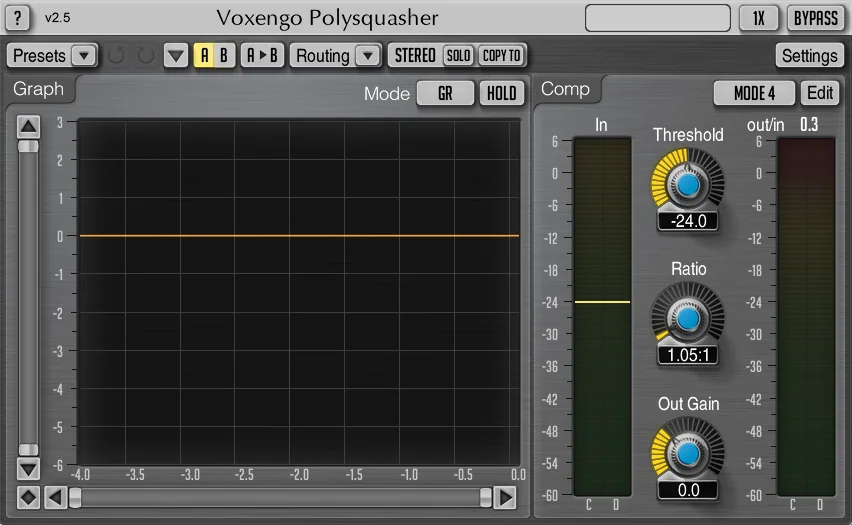This screenshot has width=852, height=525.
Task: Click the diamond reset zoom icon
Action: click(x=28, y=497)
